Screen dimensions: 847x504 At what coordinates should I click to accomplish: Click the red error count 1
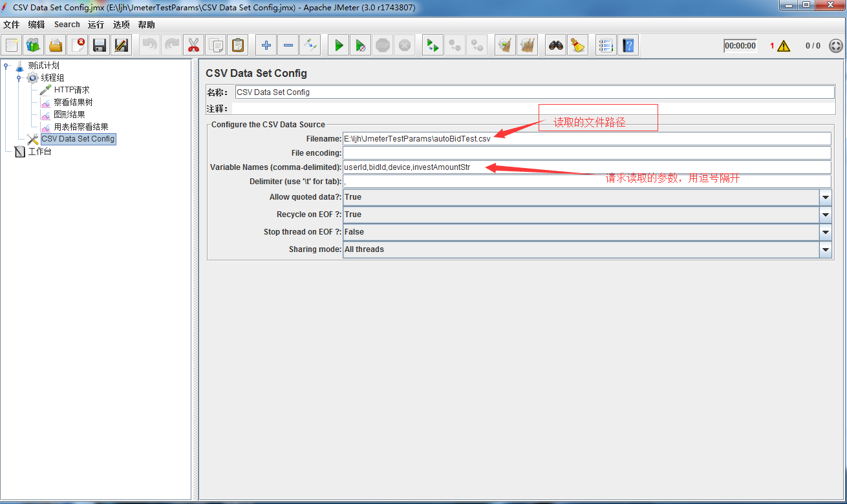point(772,46)
